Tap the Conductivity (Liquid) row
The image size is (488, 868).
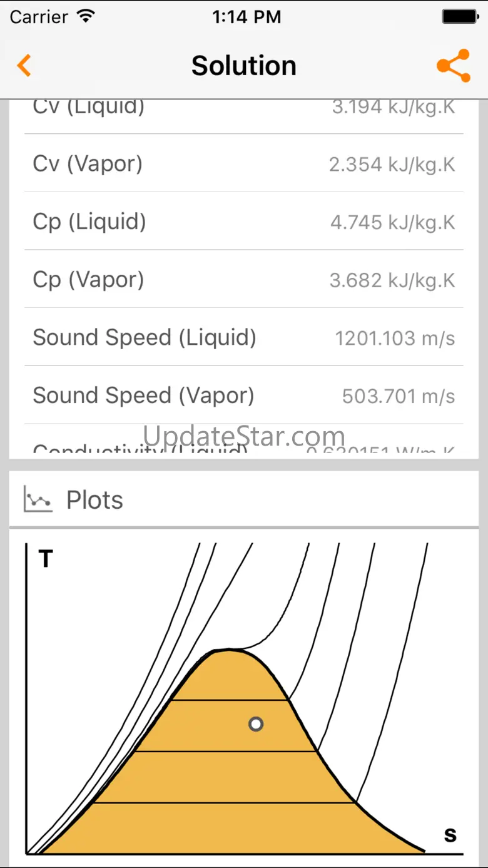point(244,448)
